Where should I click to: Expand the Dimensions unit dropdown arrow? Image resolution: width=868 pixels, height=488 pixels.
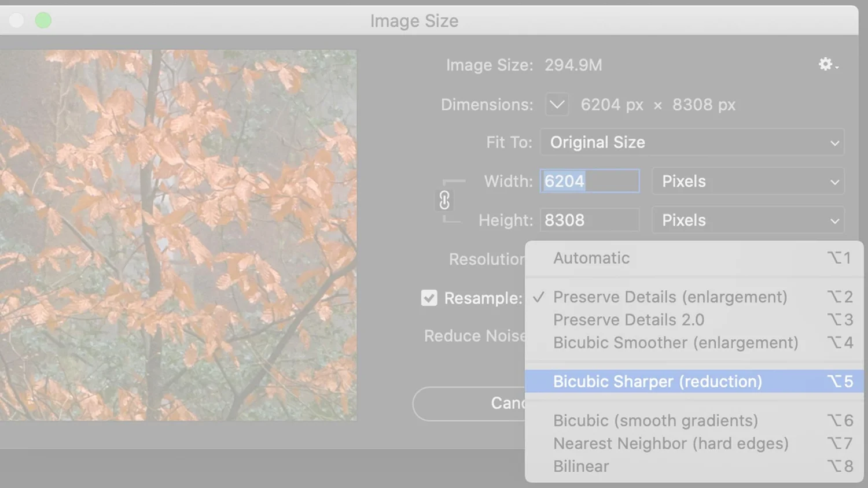(x=557, y=105)
